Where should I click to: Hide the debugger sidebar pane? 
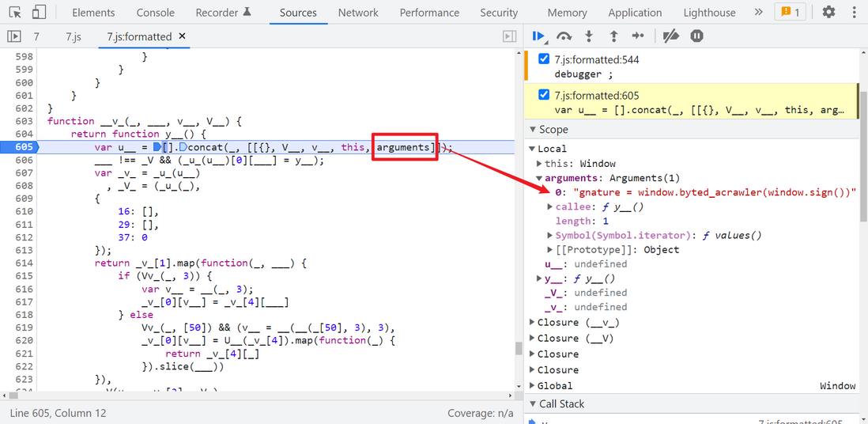click(x=509, y=36)
